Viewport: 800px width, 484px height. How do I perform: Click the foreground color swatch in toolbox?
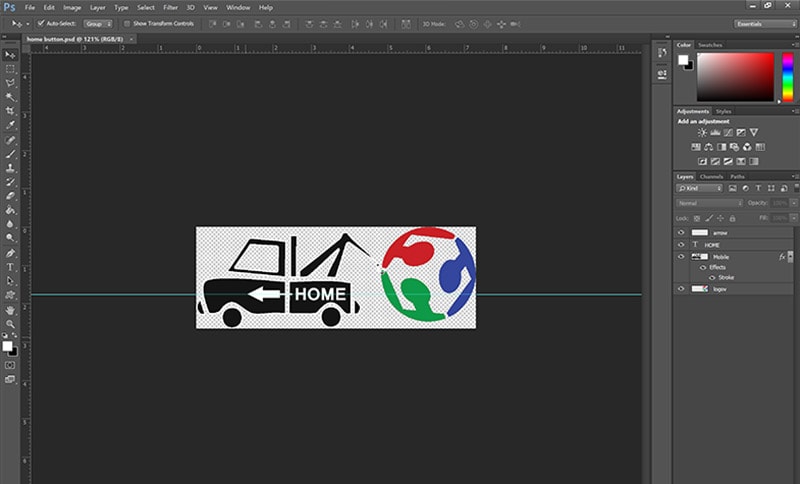(7, 346)
